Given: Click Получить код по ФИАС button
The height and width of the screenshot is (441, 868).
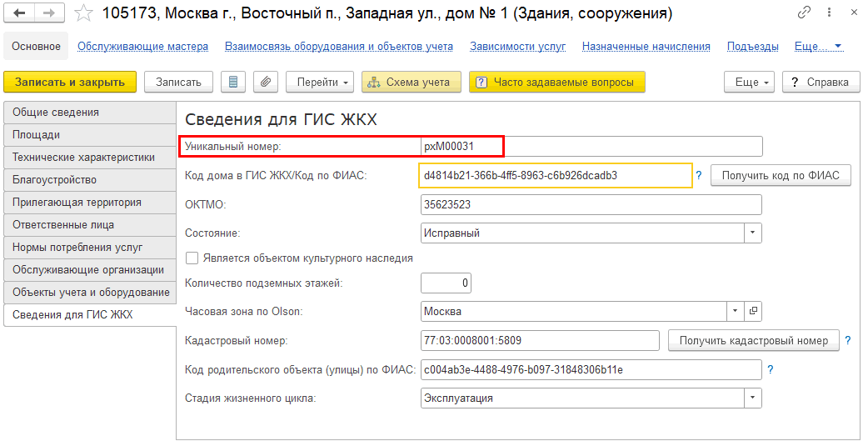Looking at the screenshot, I should [780, 176].
